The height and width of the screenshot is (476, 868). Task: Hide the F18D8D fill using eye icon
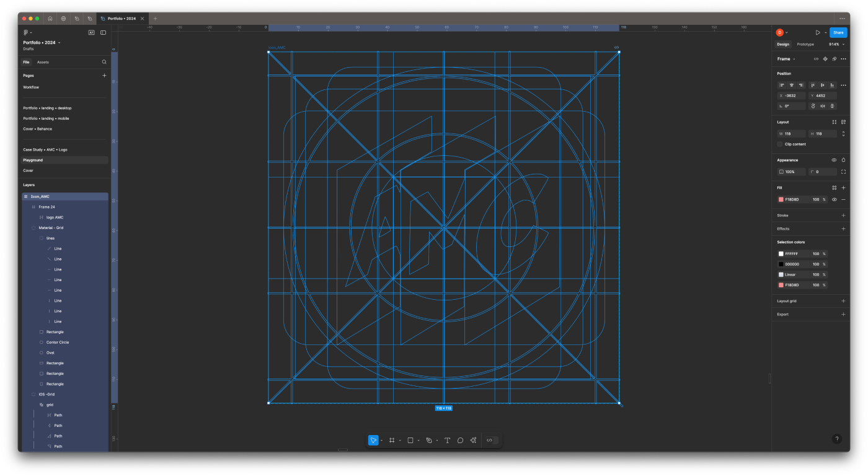pyautogui.click(x=834, y=199)
